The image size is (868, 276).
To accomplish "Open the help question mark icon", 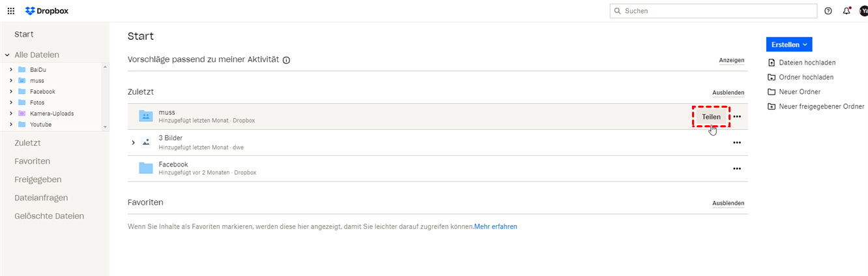I will tap(828, 11).
